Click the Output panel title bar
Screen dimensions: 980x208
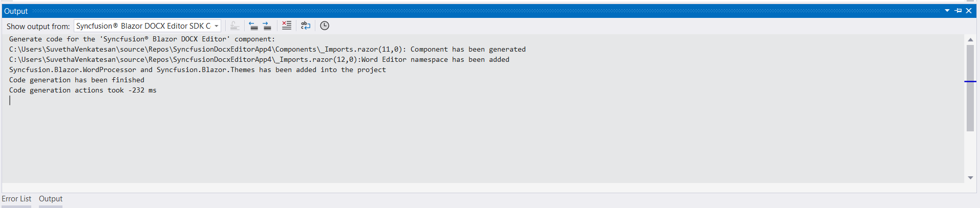pyautogui.click(x=461, y=11)
